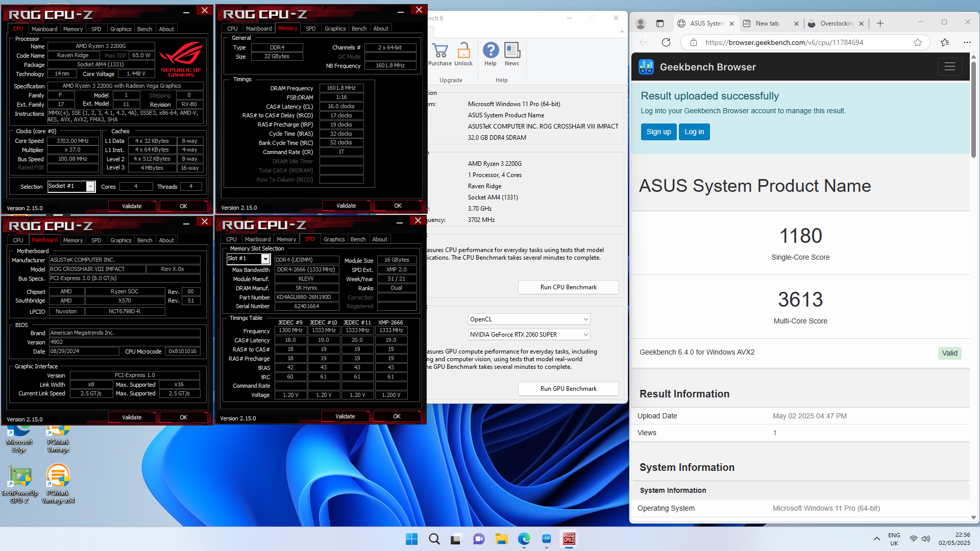The height and width of the screenshot is (551, 980).
Task: Select SPD tab in top-right CPU-Z window
Action: (310, 29)
